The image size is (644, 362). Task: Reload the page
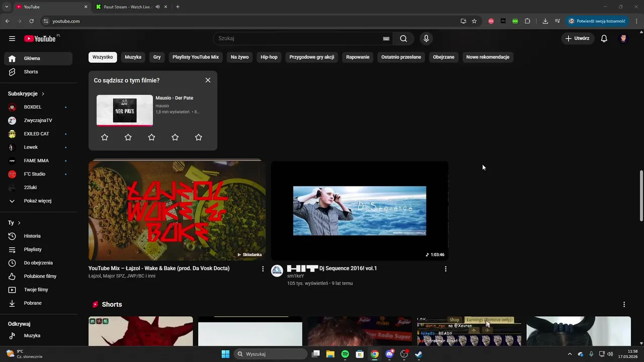click(x=31, y=21)
